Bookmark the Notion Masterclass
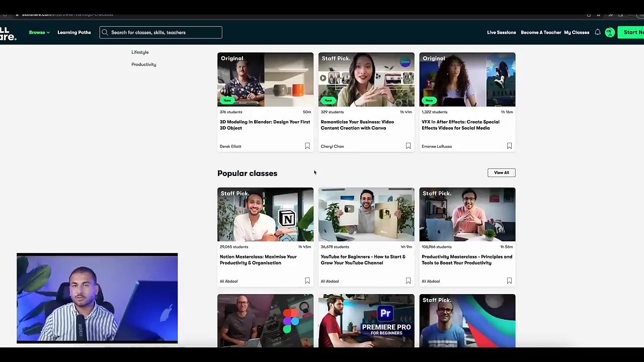Screen dimensions: 644x362 click(307, 281)
